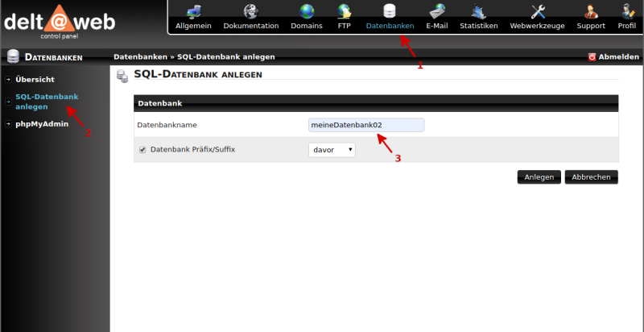Toggle the Datenbank Präfix/Suffix checkbox
This screenshot has width=644, height=332.
click(x=142, y=150)
